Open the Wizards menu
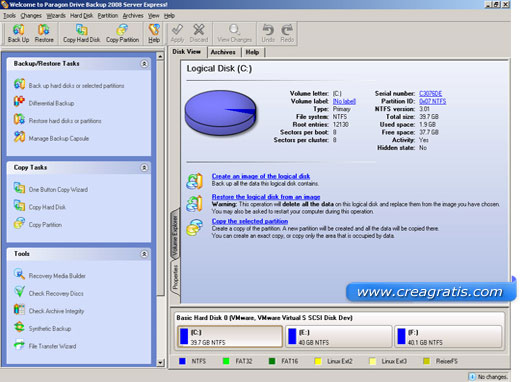 click(56, 16)
